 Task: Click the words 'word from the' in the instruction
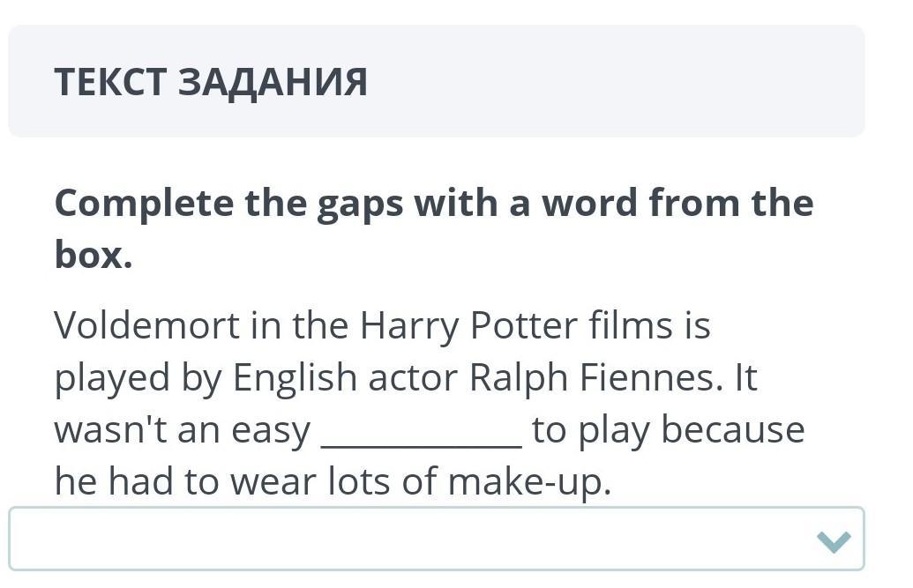pos(677,204)
